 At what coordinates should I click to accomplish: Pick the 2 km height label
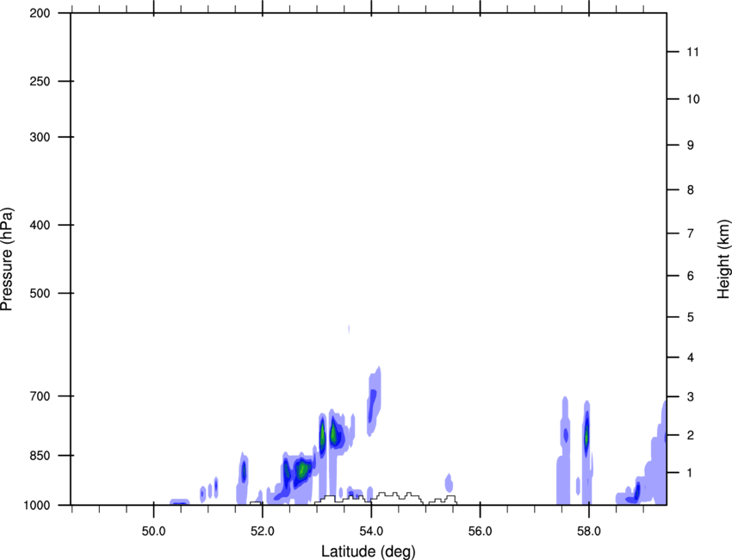pyautogui.click(x=691, y=435)
